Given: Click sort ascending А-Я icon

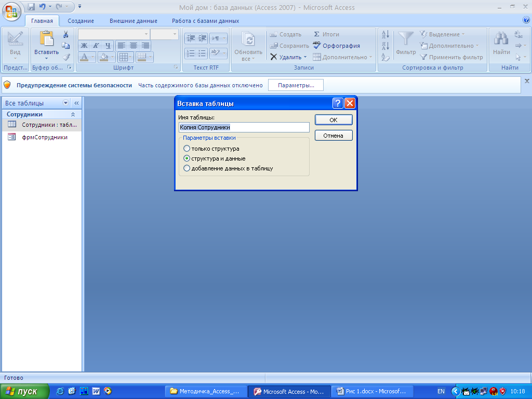Looking at the screenshot, I should pos(385,34).
